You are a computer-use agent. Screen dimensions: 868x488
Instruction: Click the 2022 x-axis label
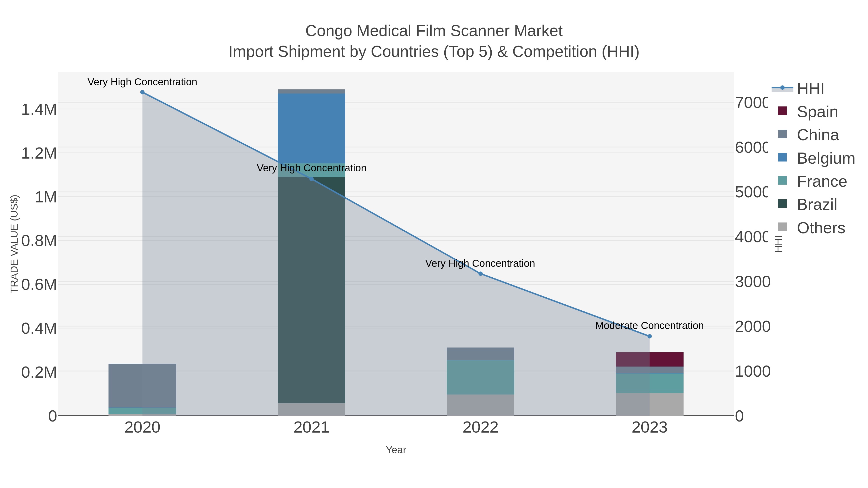coord(481,428)
